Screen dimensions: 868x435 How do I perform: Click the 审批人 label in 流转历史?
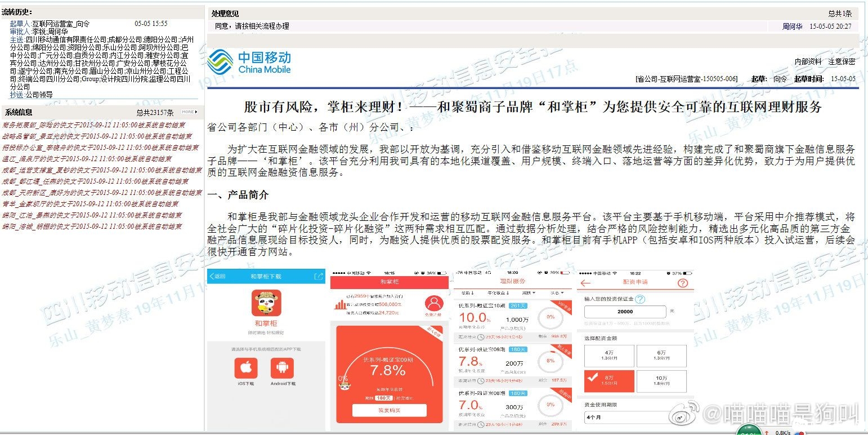(x=20, y=32)
